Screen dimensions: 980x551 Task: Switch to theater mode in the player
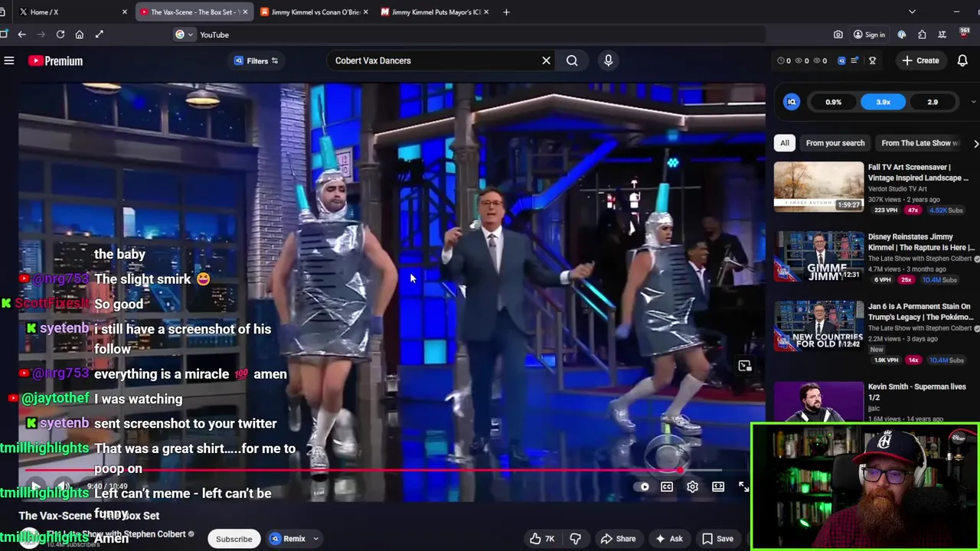point(718,487)
